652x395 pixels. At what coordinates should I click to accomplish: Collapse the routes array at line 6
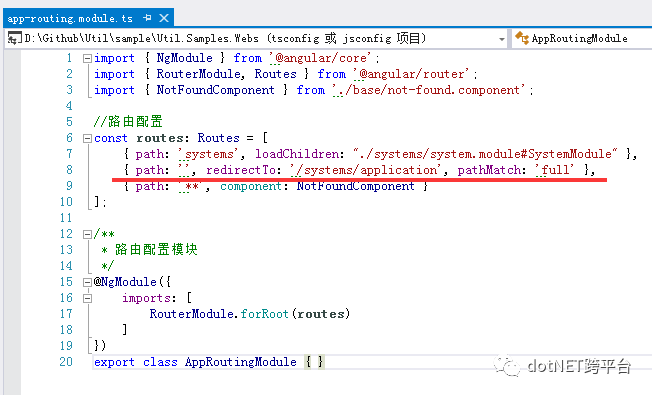[x=87, y=138]
